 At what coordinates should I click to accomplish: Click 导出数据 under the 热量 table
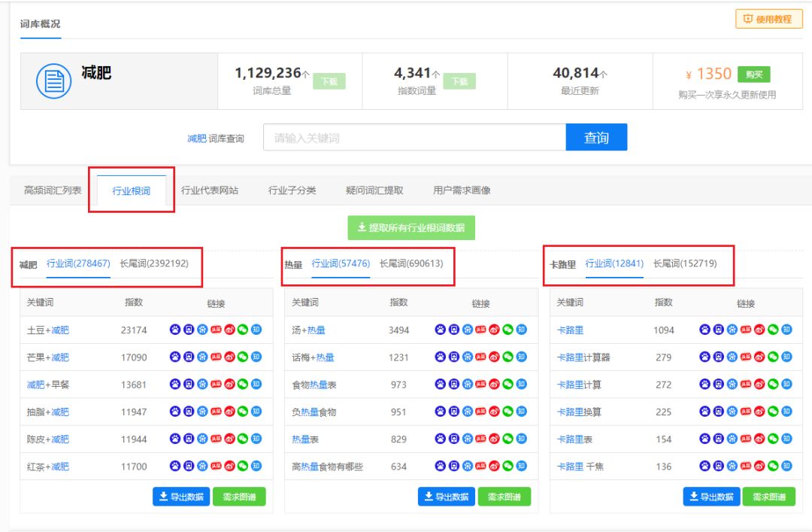pos(447,497)
